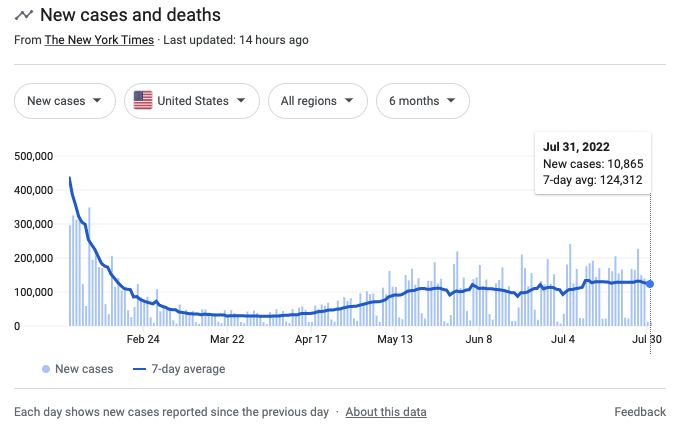Screen dimensions: 682x441
Task: Click the Jul 4 date label on axis
Action: tap(564, 339)
